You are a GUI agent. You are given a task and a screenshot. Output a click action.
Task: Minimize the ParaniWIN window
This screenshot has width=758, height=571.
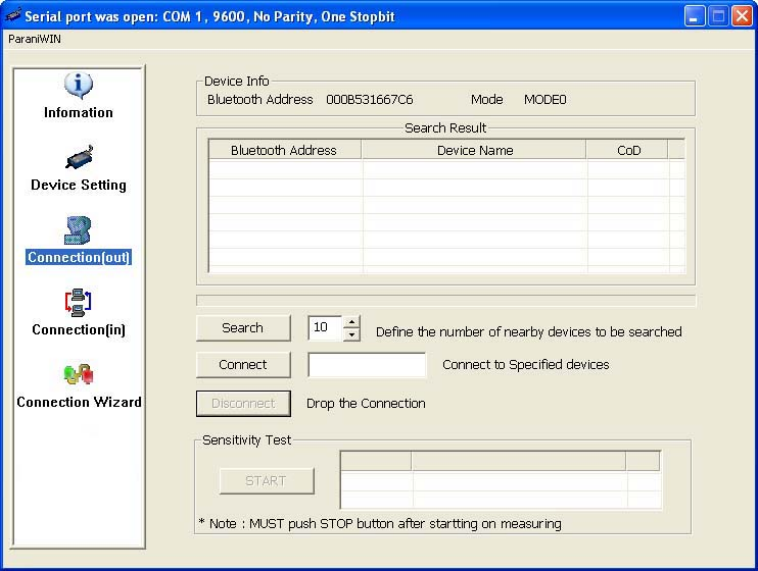[x=695, y=16]
